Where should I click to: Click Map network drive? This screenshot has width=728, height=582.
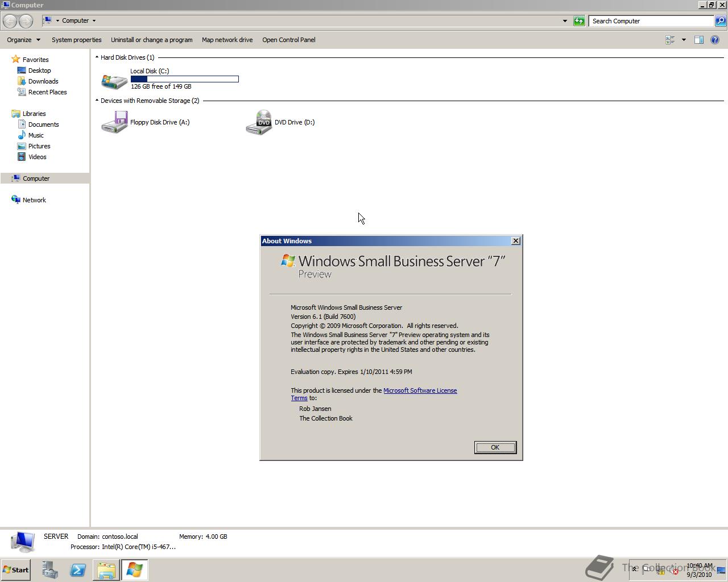(x=227, y=40)
